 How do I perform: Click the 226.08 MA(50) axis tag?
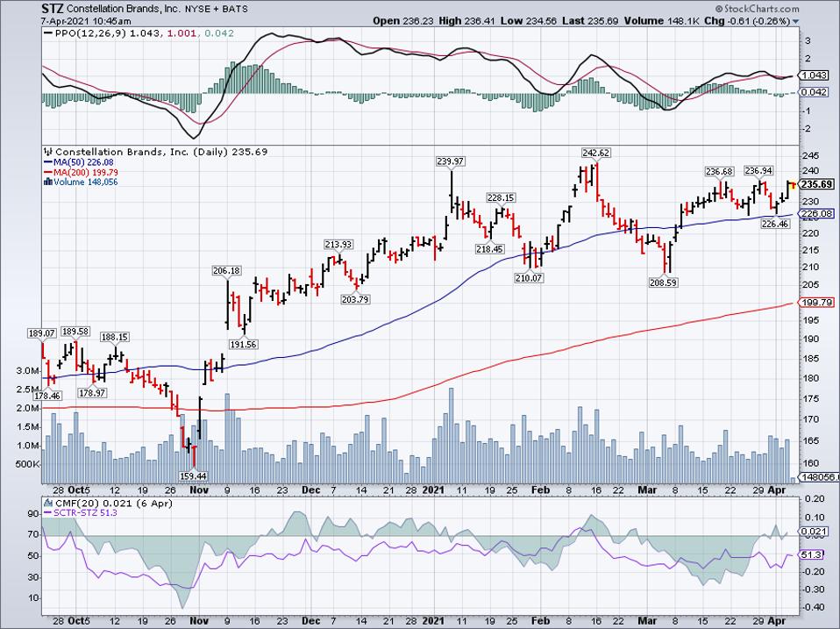tap(816, 214)
